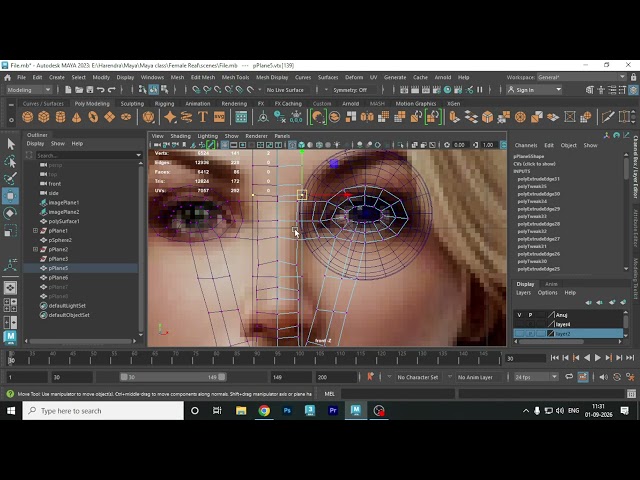The height and width of the screenshot is (480, 640).
Task: Create a polygon cylinder from the shelf
Action: tap(60, 118)
